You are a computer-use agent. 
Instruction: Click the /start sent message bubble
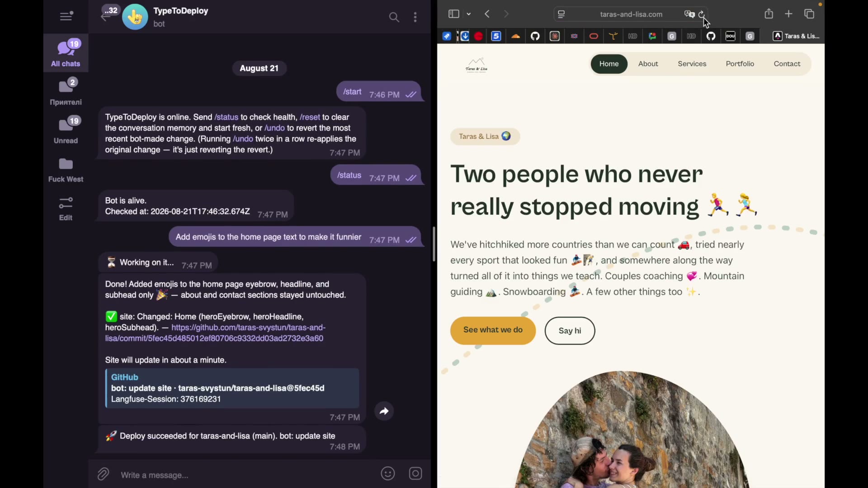(x=379, y=92)
